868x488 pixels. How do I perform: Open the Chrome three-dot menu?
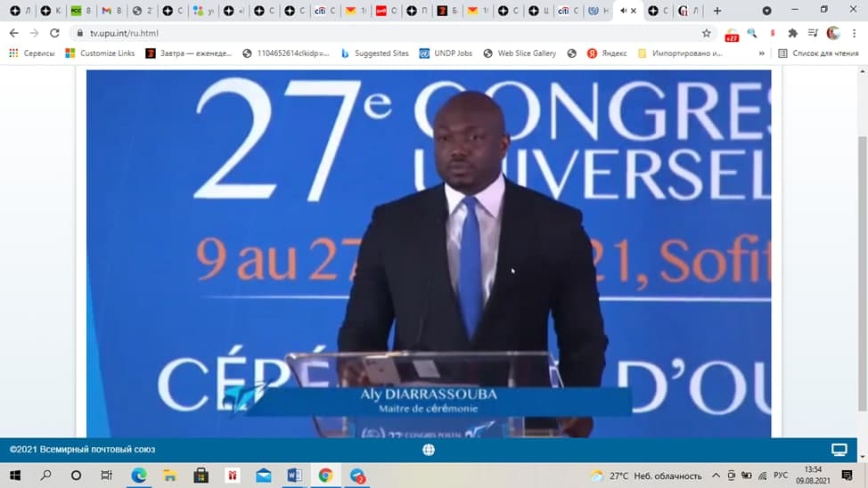pyautogui.click(x=854, y=33)
